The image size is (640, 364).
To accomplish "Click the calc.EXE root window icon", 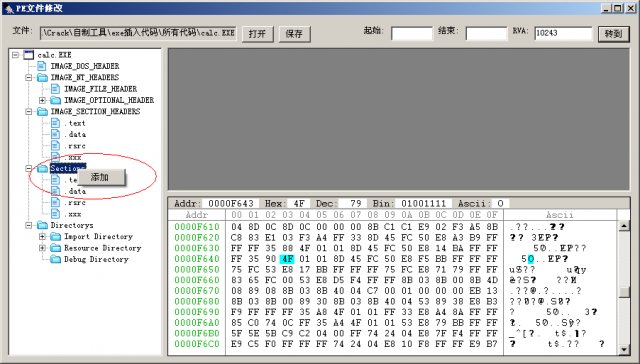I will point(29,55).
